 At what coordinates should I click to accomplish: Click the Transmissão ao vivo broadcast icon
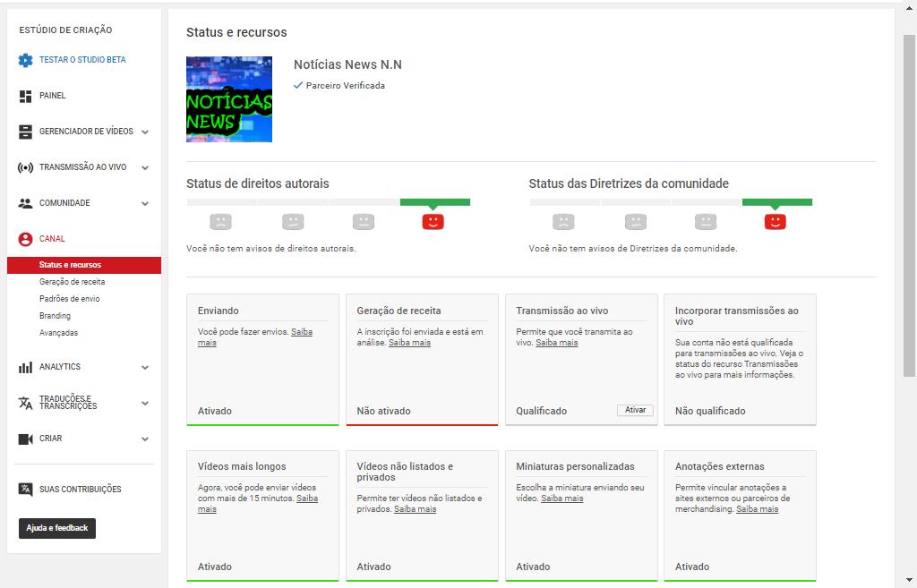tap(25, 167)
